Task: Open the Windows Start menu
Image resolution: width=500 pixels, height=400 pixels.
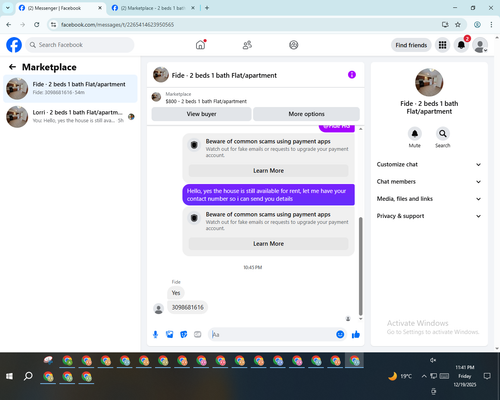Action: [9, 376]
